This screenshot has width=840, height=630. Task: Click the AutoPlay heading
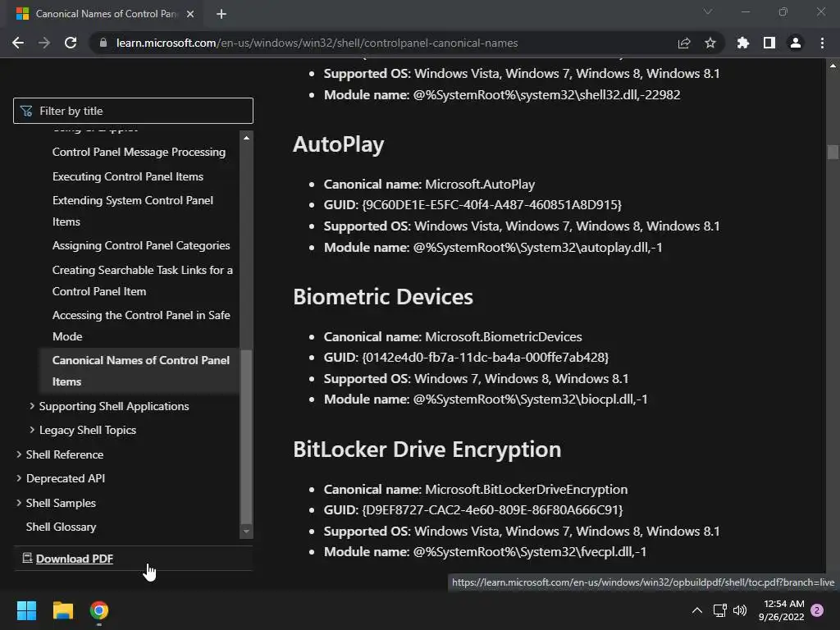point(339,144)
